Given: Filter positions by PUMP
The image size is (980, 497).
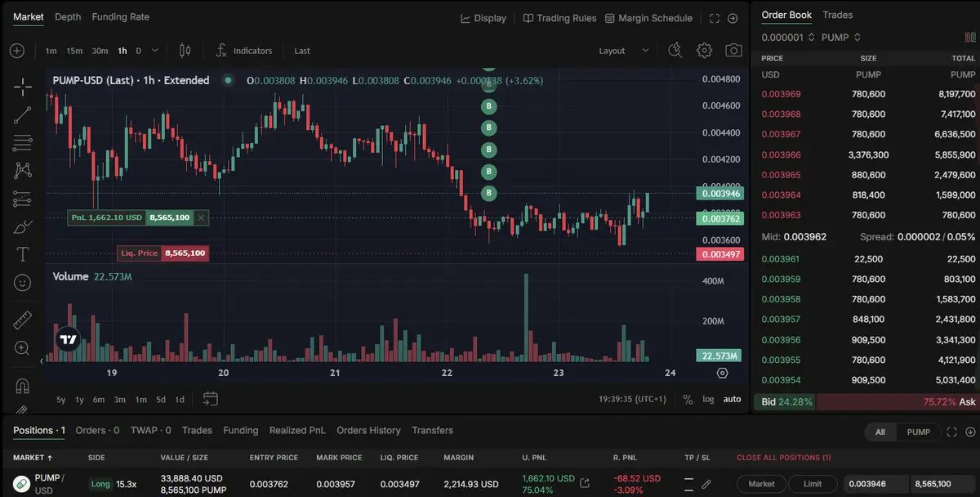Looking at the screenshot, I should tap(918, 432).
